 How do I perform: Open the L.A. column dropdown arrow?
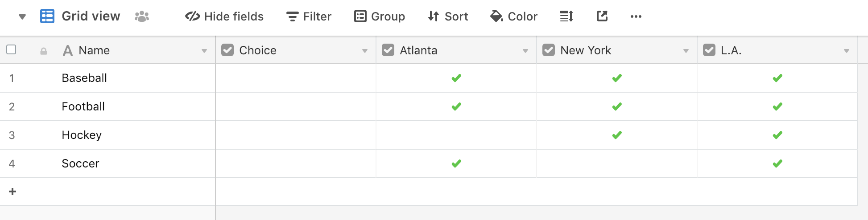click(x=847, y=51)
